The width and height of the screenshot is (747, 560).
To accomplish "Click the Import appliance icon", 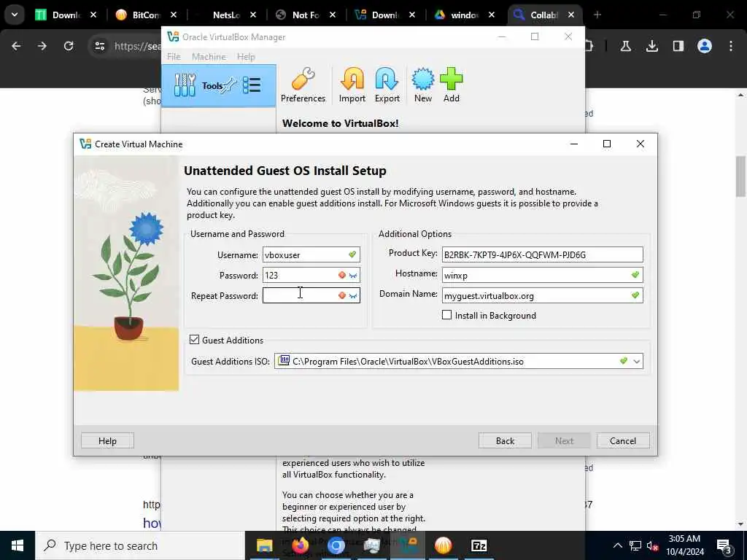I will pyautogui.click(x=352, y=86).
